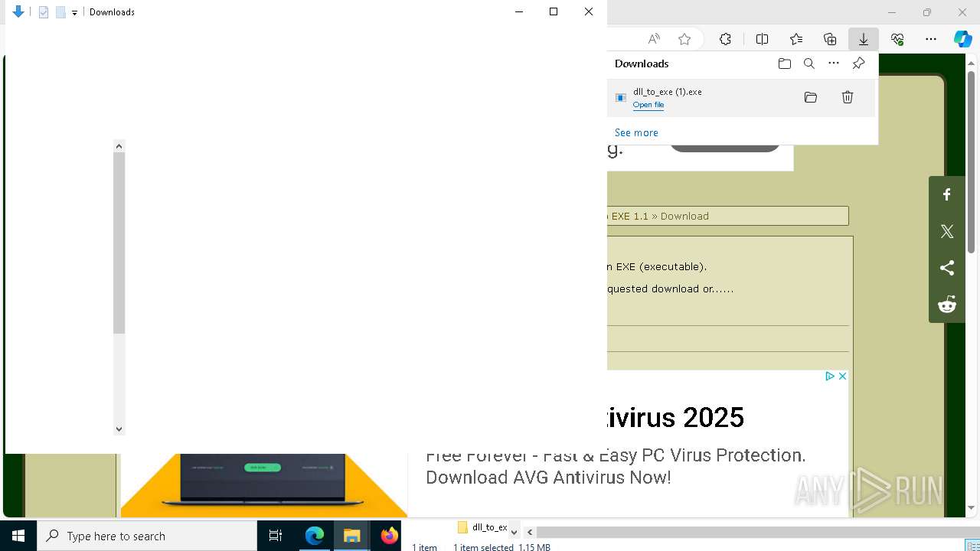Open the Windows Start menu

(x=18, y=536)
